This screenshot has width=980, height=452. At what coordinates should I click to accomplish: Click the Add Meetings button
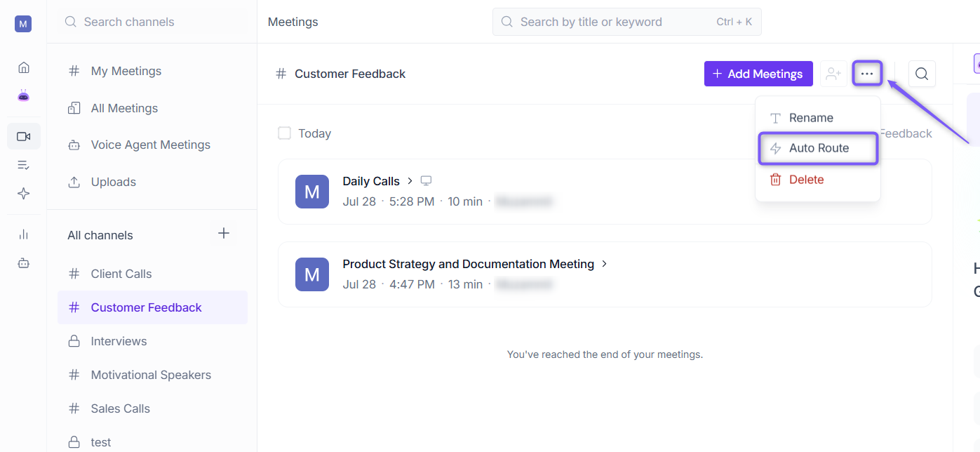pyautogui.click(x=758, y=74)
